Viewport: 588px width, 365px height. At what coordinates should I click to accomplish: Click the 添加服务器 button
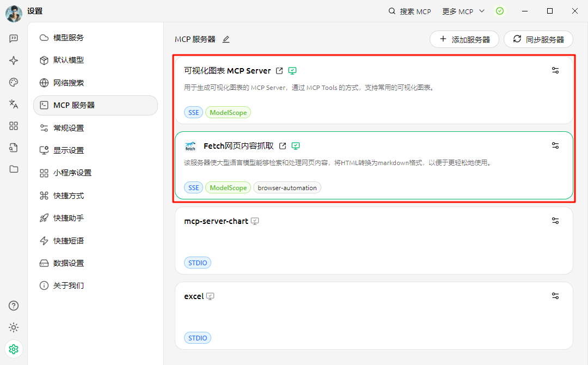coord(464,39)
